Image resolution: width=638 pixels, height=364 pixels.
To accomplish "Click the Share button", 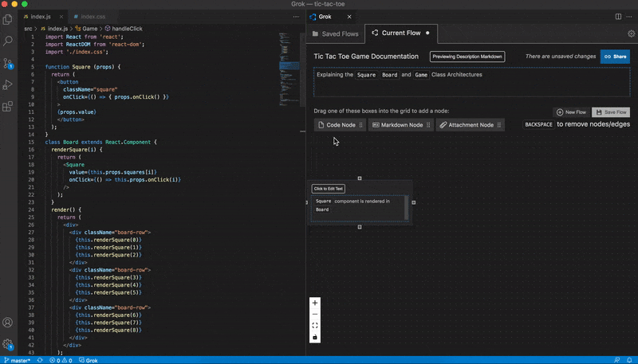I will (615, 57).
